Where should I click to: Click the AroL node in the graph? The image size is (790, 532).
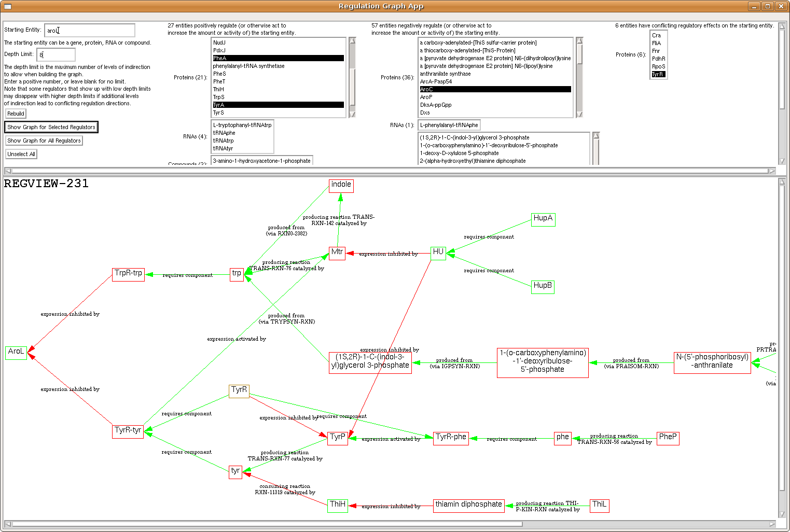pyautogui.click(x=16, y=353)
